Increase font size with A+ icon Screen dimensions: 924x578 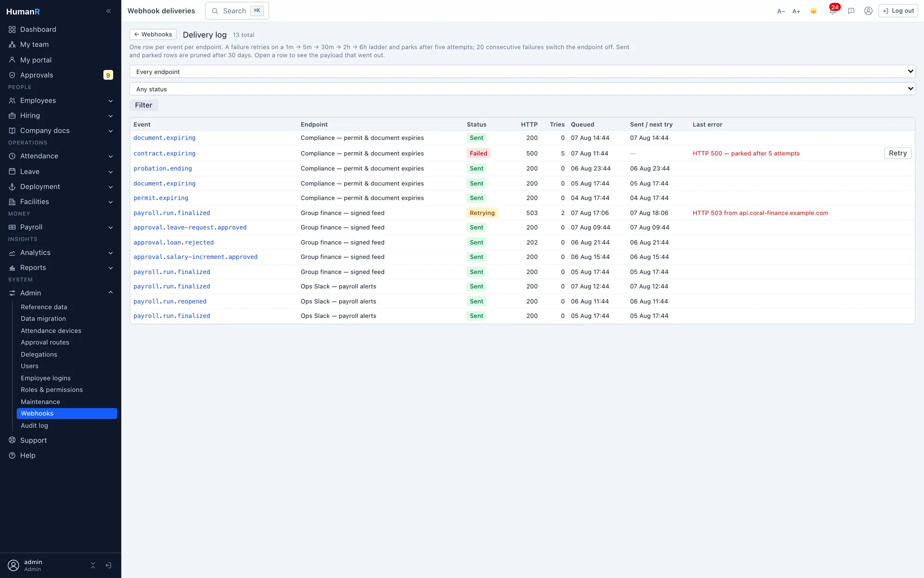point(796,11)
